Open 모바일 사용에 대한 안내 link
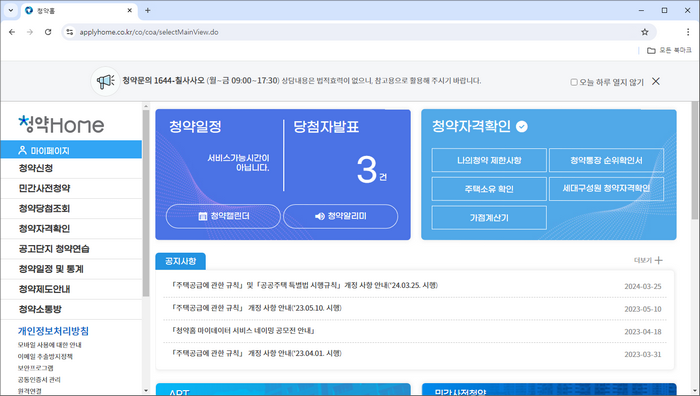This screenshot has width=700, height=396. (50, 345)
